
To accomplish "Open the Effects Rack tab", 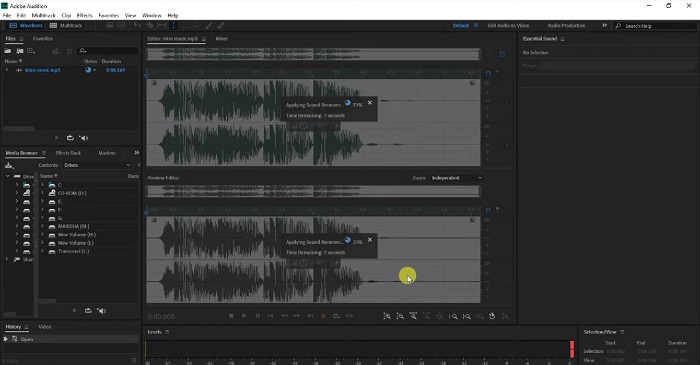I will pyautogui.click(x=68, y=153).
